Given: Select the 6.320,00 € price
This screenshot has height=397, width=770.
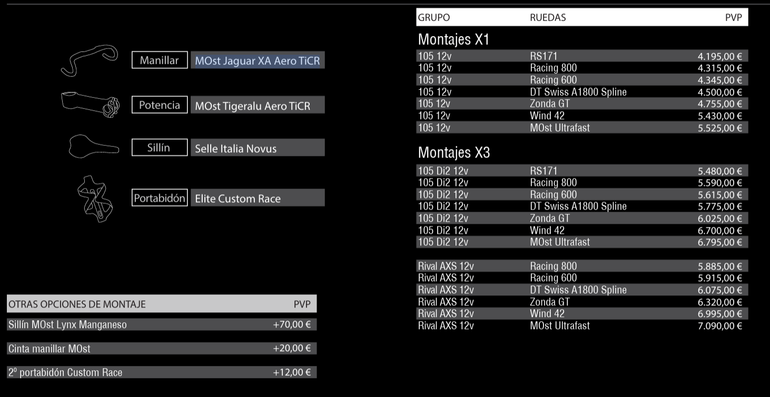Looking at the screenshot, I should coord(719,302).
